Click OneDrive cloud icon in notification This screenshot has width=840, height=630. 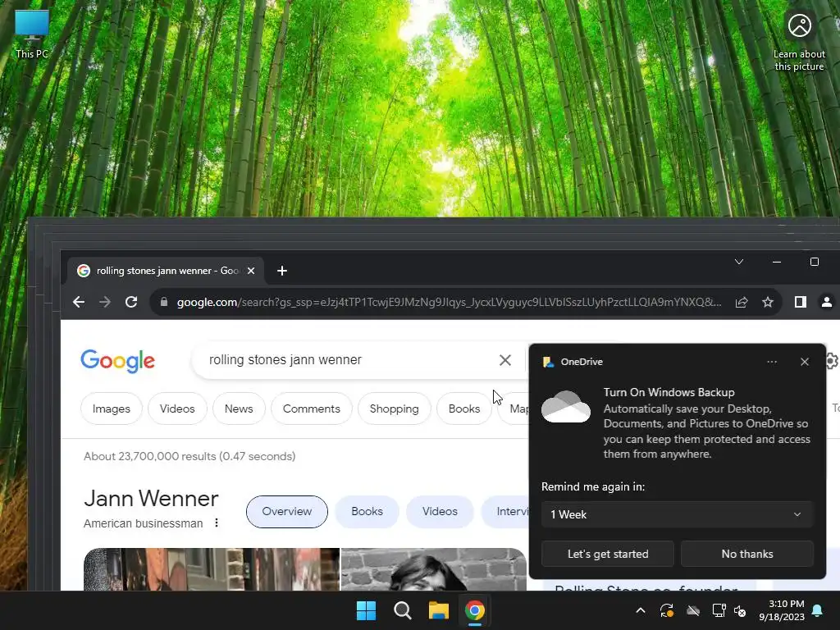tap(566, 407)
